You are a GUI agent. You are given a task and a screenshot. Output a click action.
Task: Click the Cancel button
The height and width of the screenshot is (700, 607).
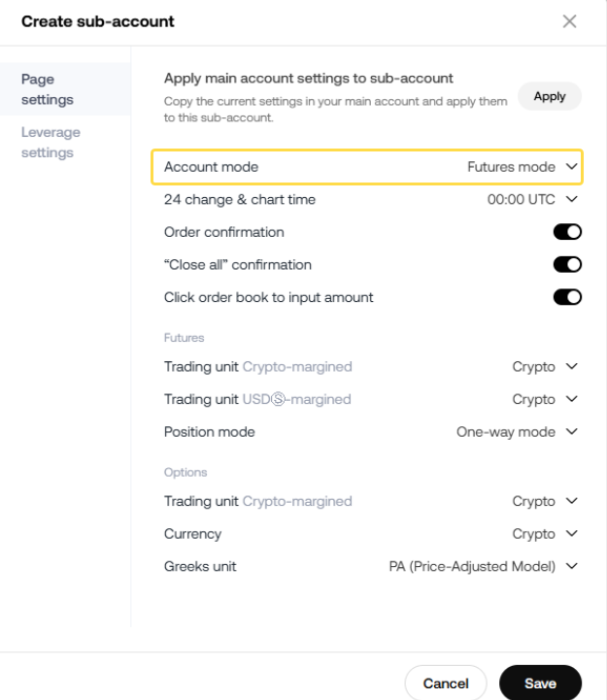coord(446,683)
